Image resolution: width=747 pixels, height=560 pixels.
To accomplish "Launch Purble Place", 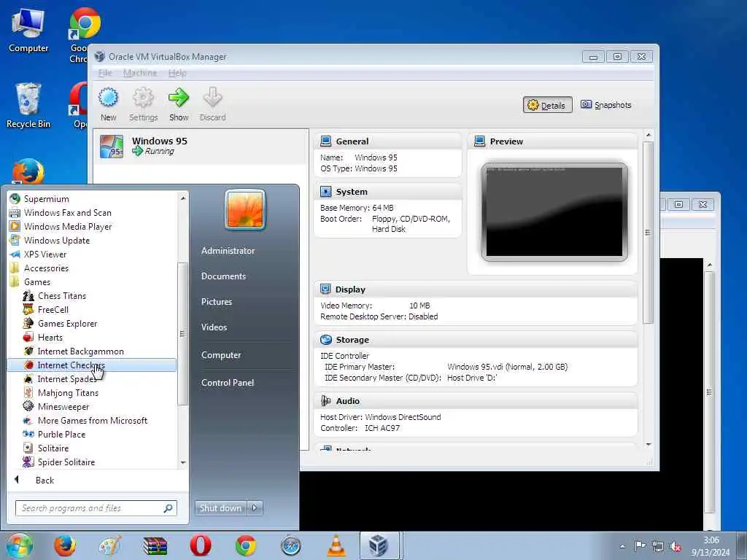I will coord(93,435).
